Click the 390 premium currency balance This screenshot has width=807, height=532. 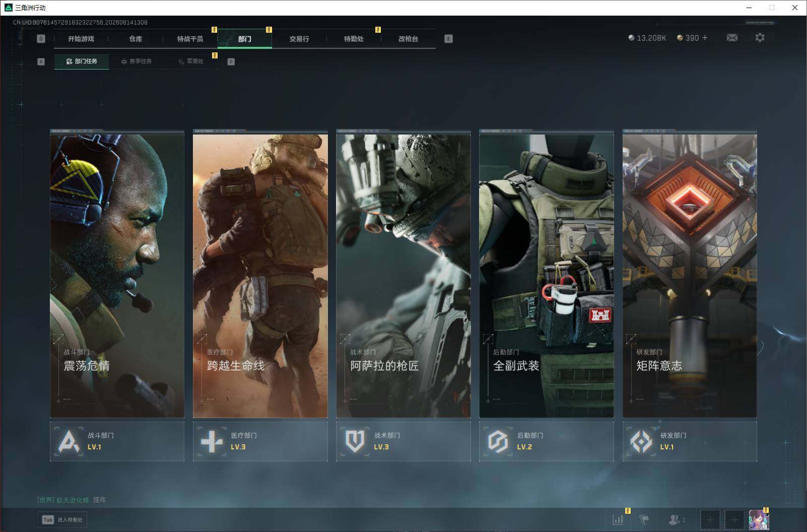[x=688, y=38]
